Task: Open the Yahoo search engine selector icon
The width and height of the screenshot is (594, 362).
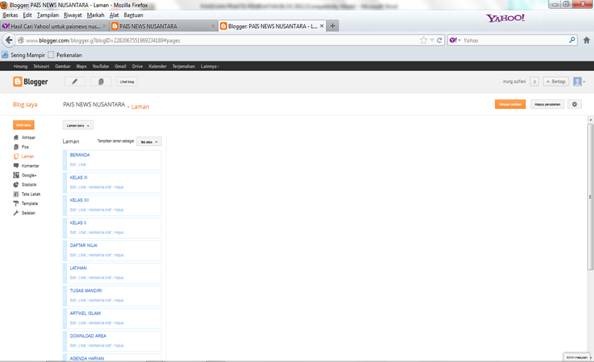Action: tap(454, 40)
